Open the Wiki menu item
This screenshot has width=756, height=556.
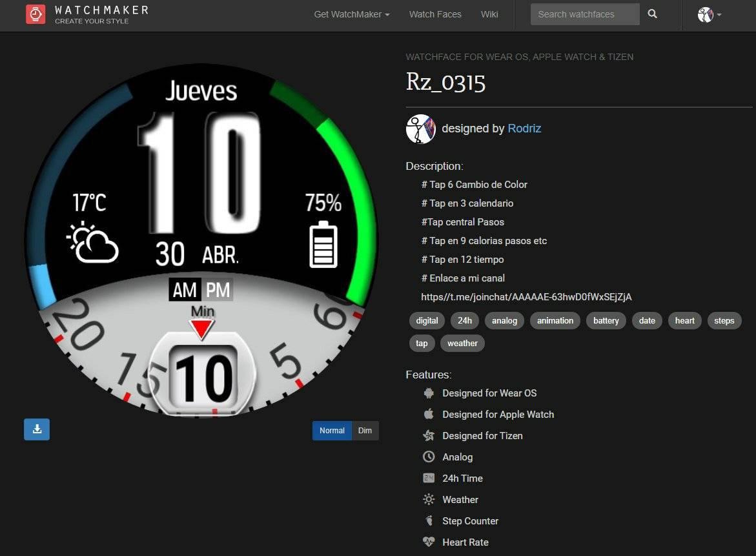[x=489, y=14]
